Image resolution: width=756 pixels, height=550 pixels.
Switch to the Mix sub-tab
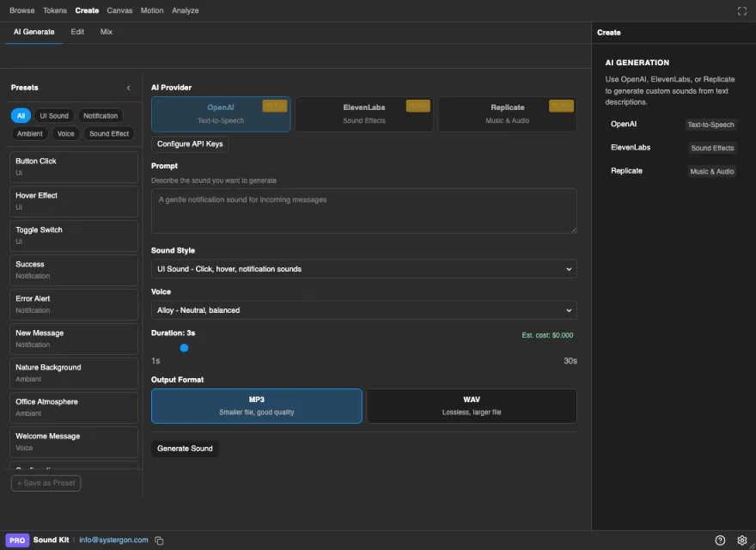pyautogui.click(x=106, y=32)
